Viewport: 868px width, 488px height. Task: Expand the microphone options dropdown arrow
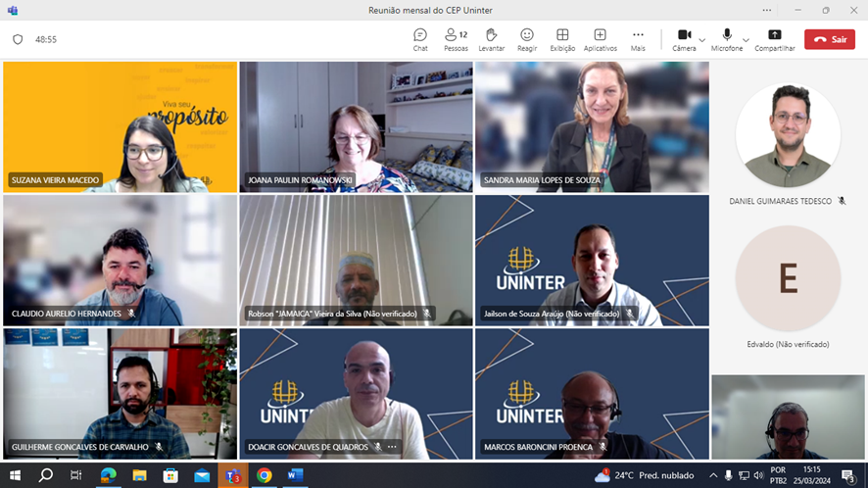pyautogui.click(x=746, y=40)
